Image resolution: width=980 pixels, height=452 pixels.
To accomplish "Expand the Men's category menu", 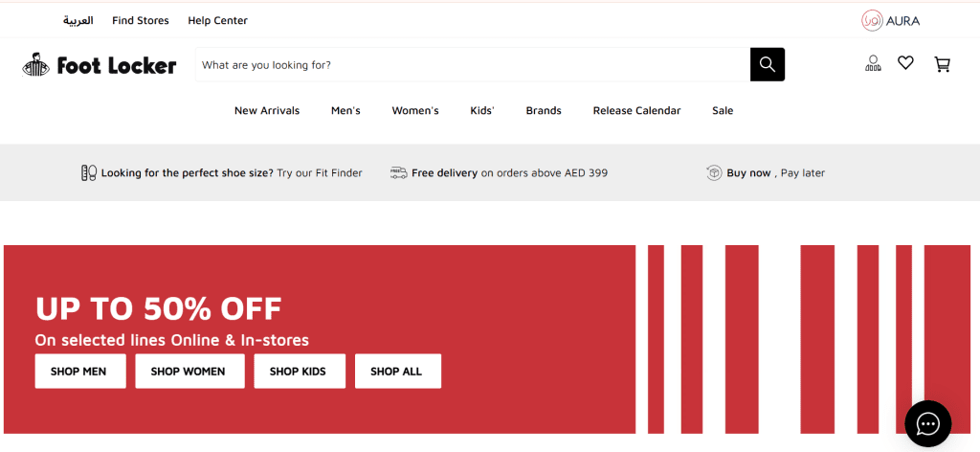I will (345, 111).
